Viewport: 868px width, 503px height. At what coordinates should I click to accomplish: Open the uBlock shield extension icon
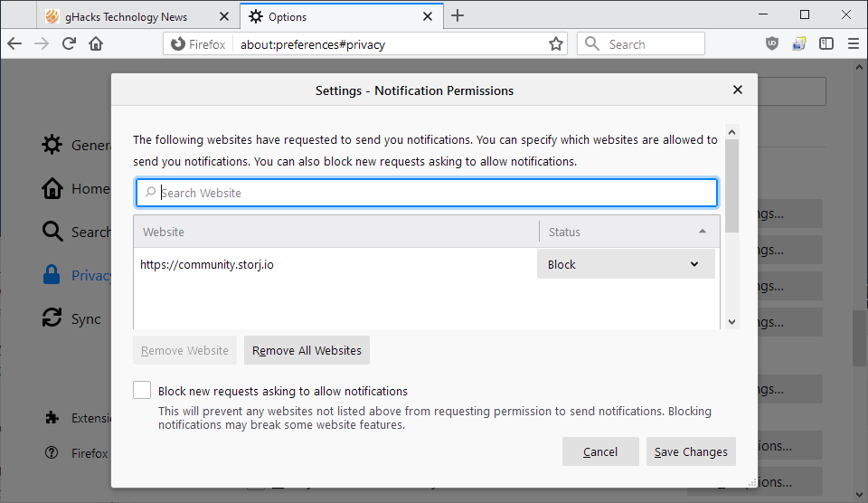tap(771, 43)
